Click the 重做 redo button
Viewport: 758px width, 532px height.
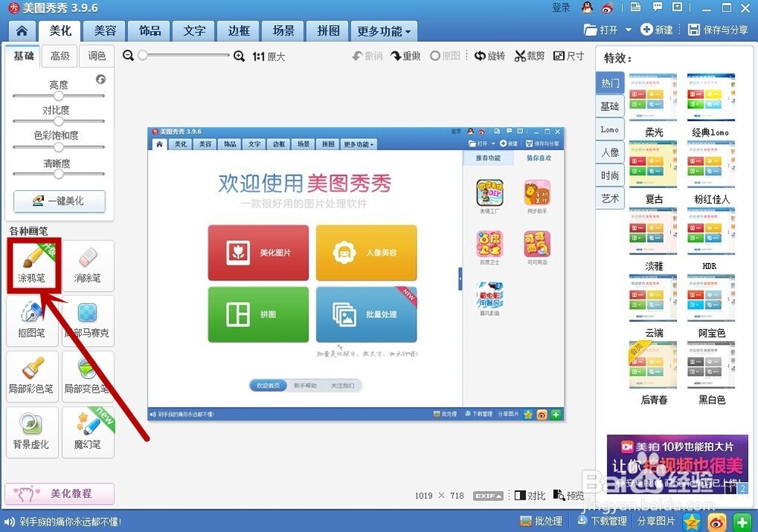point(405,56)
